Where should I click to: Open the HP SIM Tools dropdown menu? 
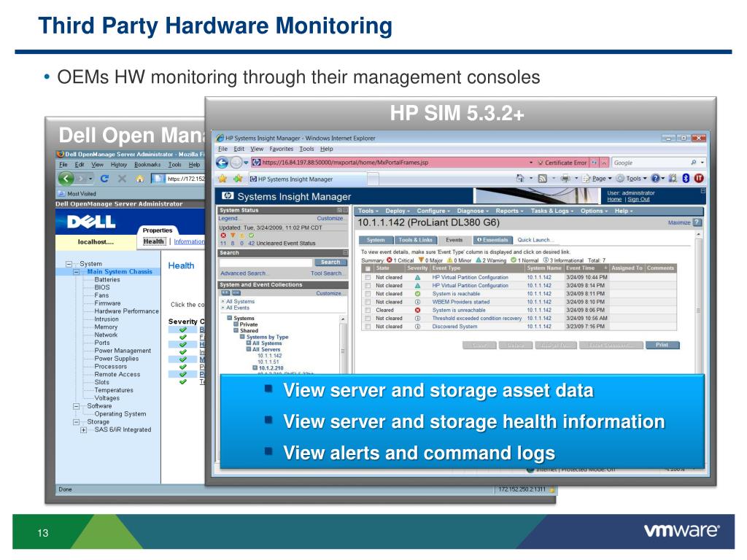(x=368, y=211)
